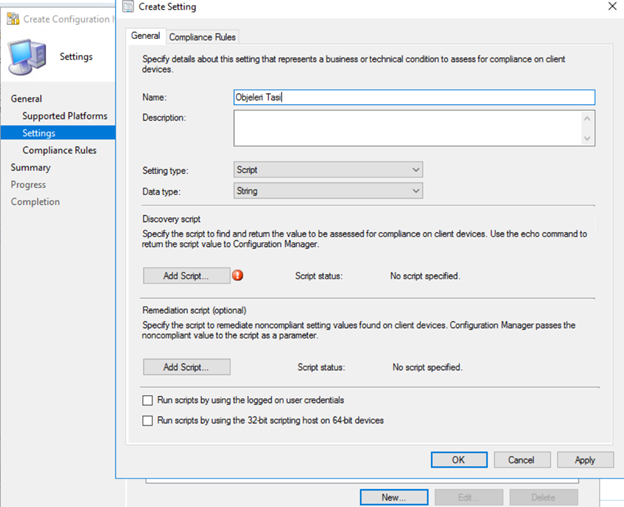This screenshot has height=507, width=624.
Task: Click Add Script under Remediation script
Action: pos(186,367)
